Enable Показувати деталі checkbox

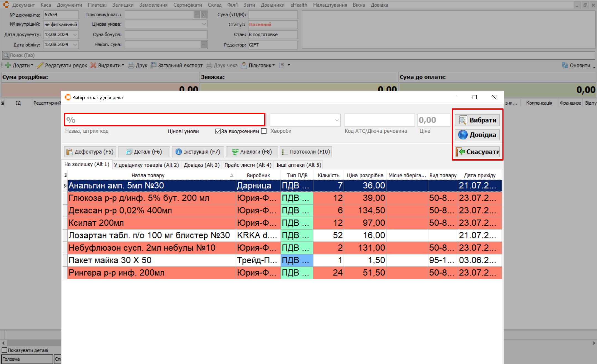tap(4, 350)
